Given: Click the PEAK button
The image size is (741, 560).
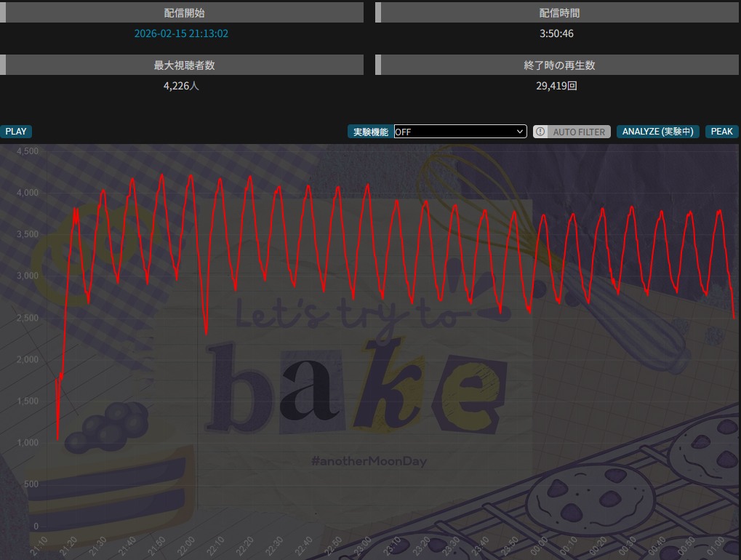Looking at the screenshot, I should coord(721,132).
